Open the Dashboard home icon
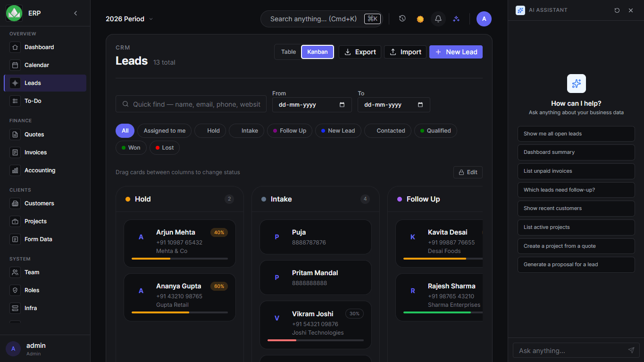This screenshot has height=362, width=644. [x=15, y=47]
